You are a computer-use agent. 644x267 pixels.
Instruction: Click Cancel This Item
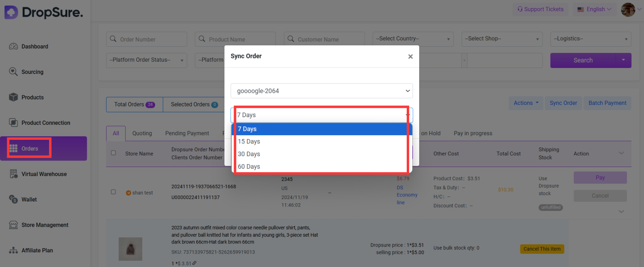click(542, 249)
